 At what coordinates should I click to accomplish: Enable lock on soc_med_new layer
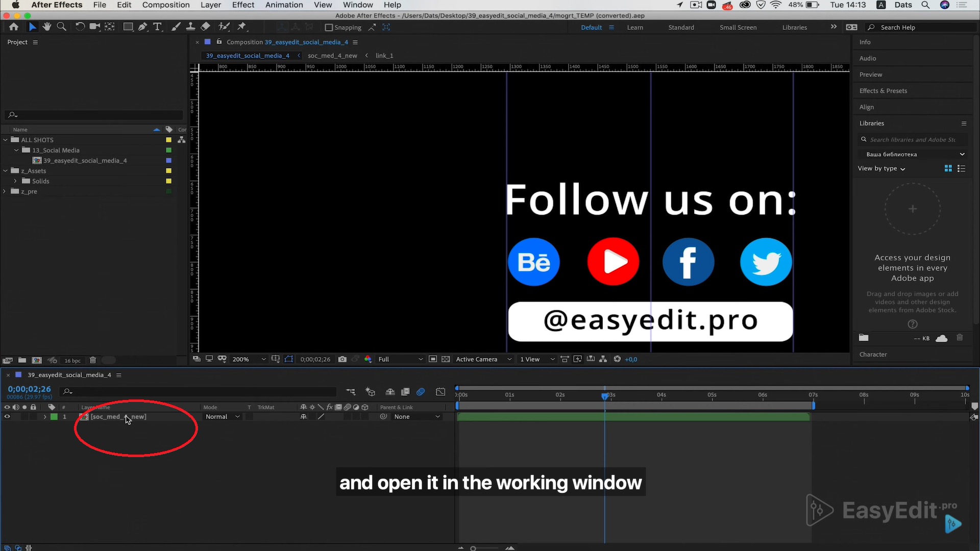tap(33, 416)
